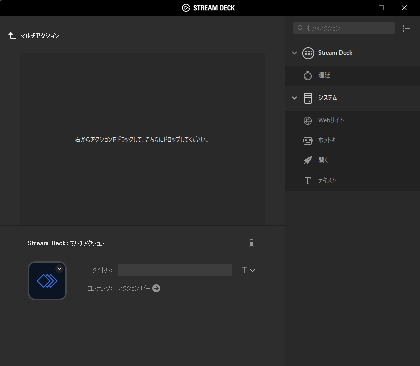
Task: Select the Hotkey keyboard action icon
Action: 308,140
